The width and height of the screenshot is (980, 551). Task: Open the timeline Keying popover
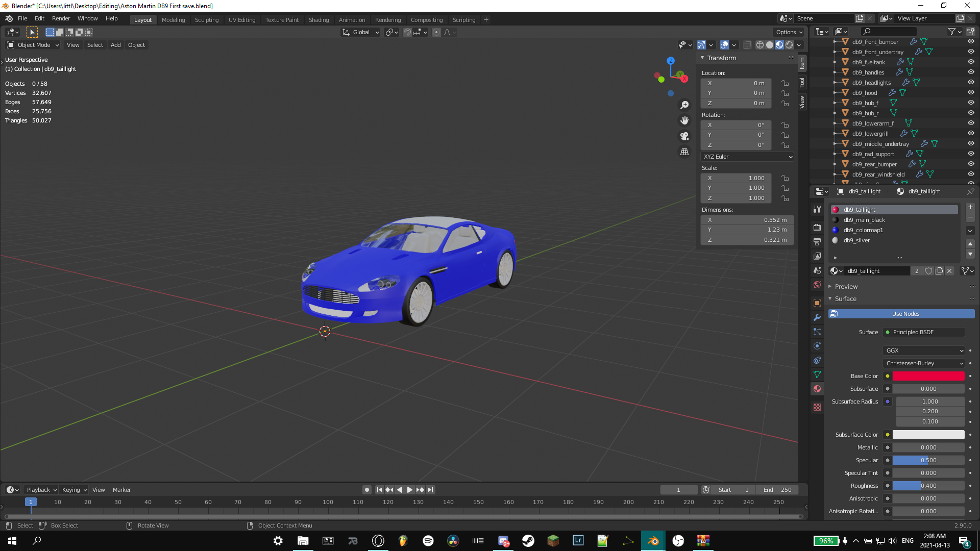click(x=74, y=490)
